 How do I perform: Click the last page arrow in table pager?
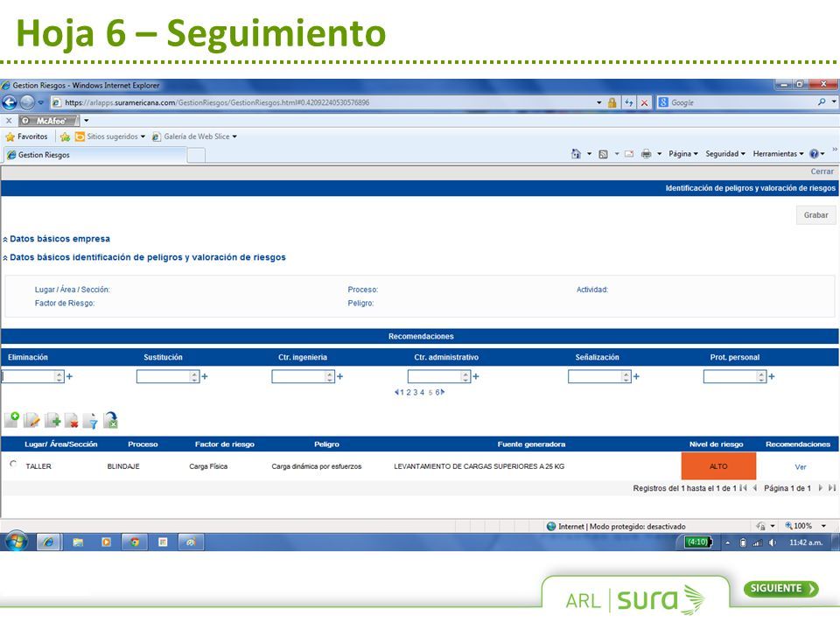click(x=831, y=488)
